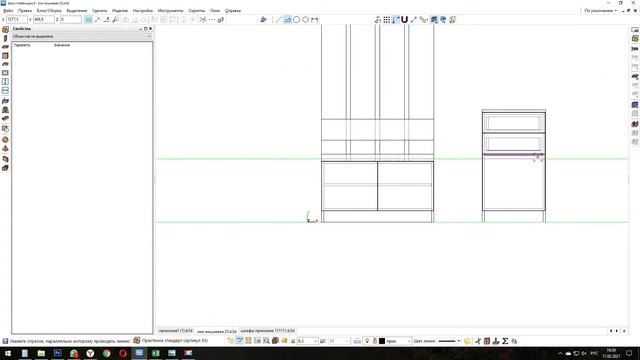This screenshot has height=360, width=640.
Task: Open the Настройка menu
Action: click(143, 11)
